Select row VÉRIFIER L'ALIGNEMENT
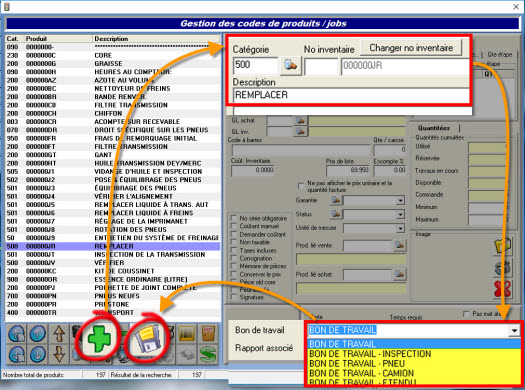 tap(112, 197)
